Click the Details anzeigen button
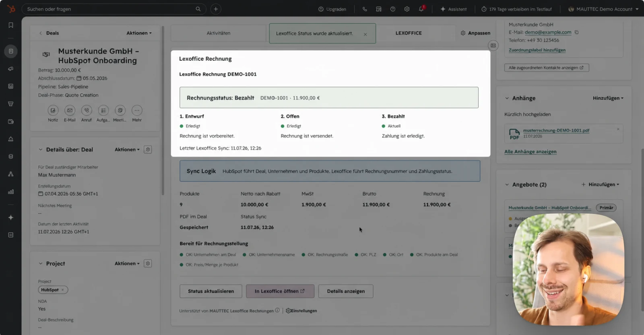Viewport: 644px width, 335px height. tap(346, 291)
